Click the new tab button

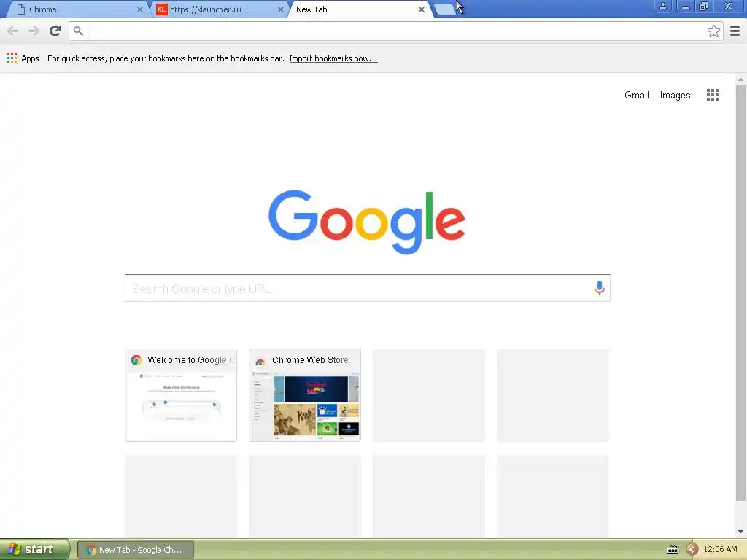tap(445, 9)
